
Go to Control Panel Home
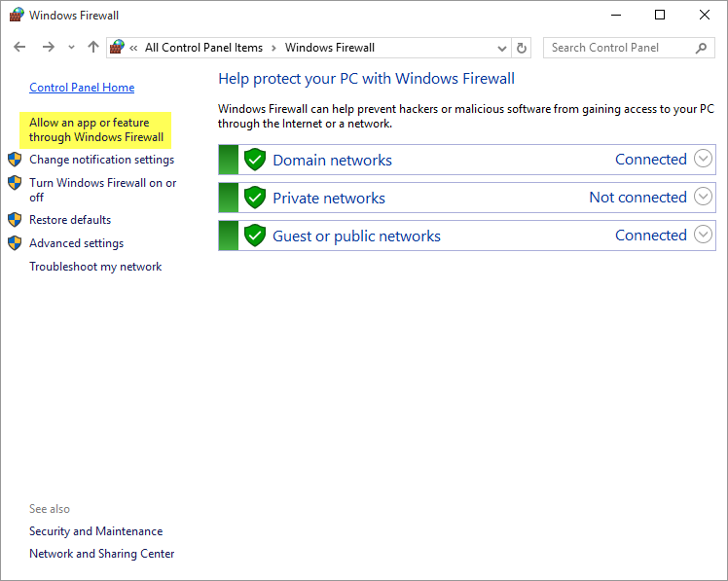click(82, 88)
